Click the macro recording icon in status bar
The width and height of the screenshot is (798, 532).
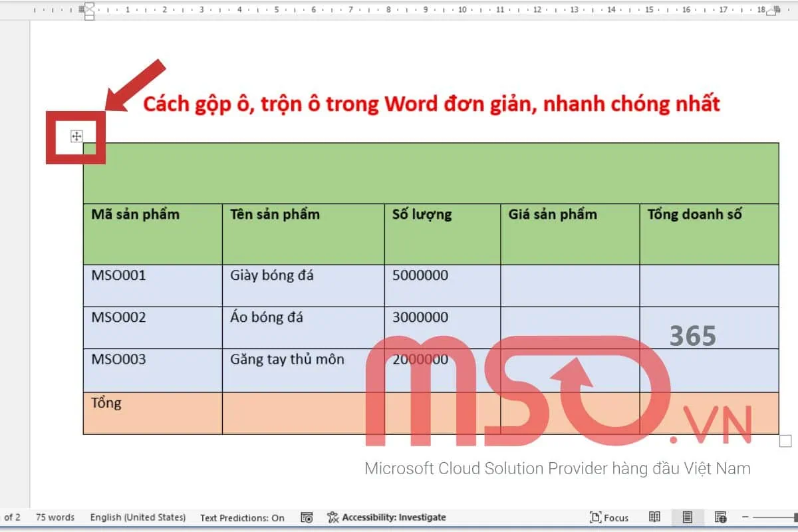tap(307, 517)
